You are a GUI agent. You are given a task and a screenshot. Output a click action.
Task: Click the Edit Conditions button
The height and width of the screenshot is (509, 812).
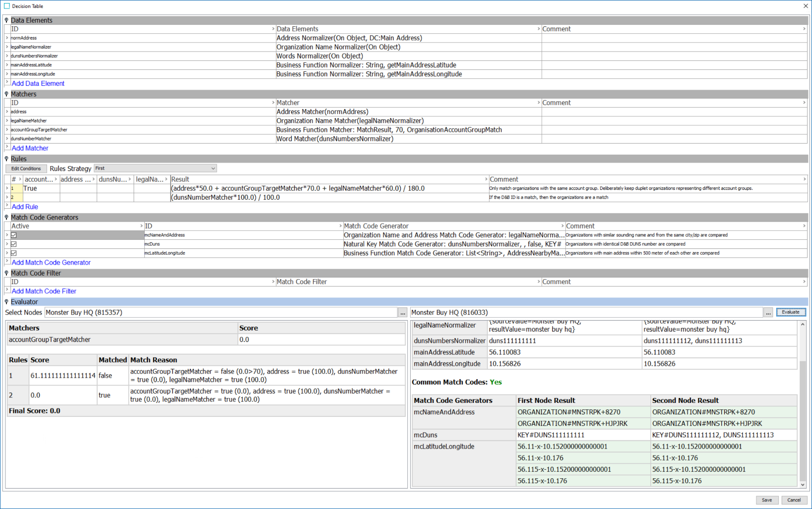(x=26, y=169)
